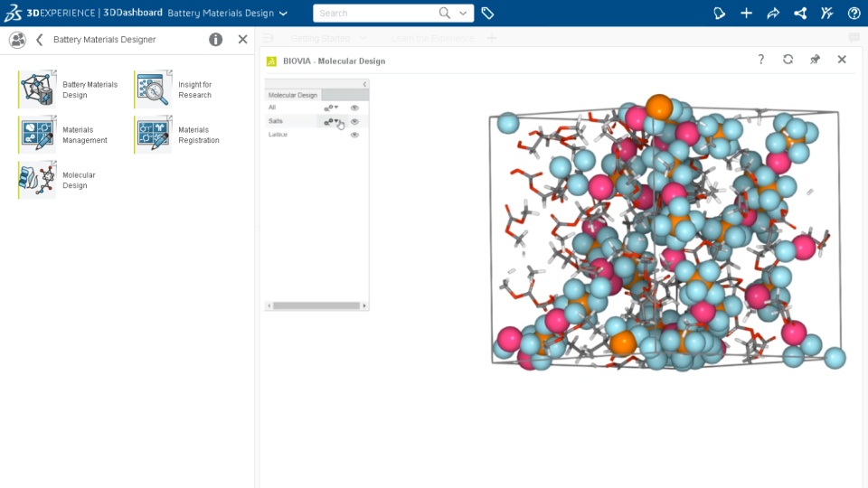Open the top bar help question mark
The width and height of the screenshot is (868, 488).
click(x=854, y=14)
